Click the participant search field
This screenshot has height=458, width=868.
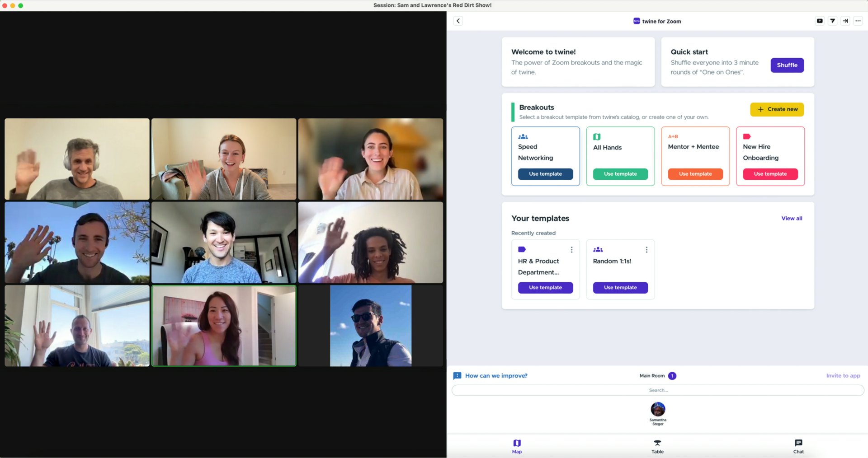point(658,390)
